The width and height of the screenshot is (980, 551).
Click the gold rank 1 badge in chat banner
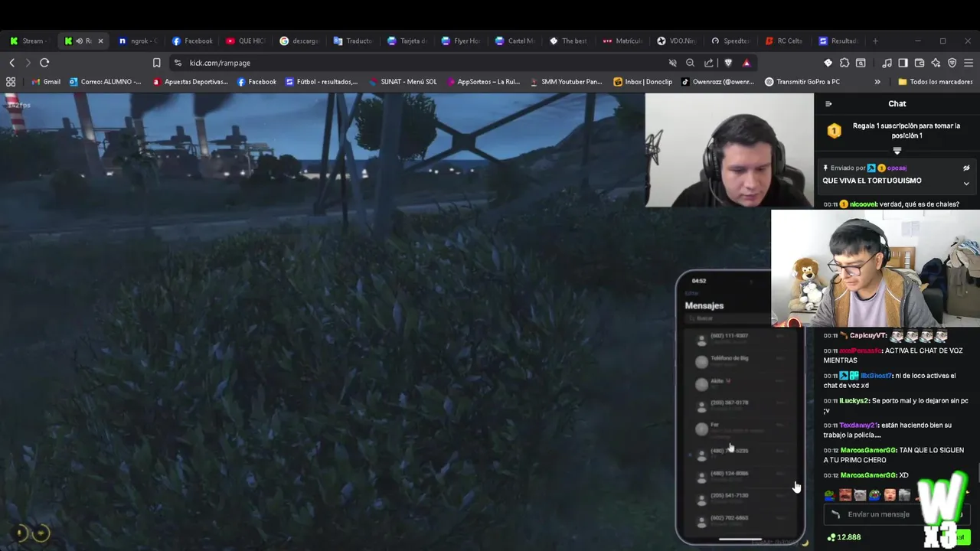(835, 131)
